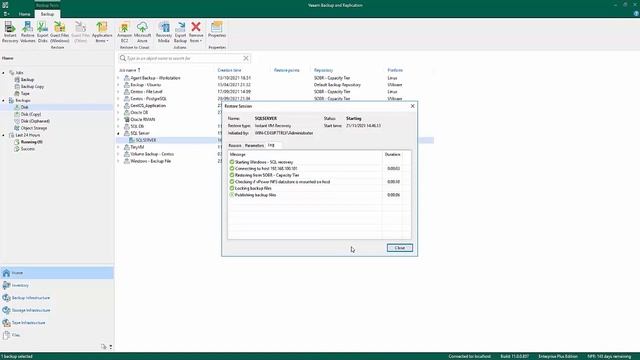The width and height of the screenshot is (640, 360).
Task: Open the Remove from dropdown
Action: (196, 32)
